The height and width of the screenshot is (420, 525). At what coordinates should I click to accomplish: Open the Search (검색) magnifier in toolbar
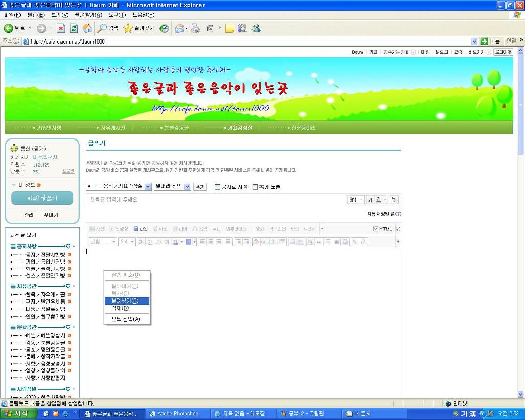tap(108, 29)
